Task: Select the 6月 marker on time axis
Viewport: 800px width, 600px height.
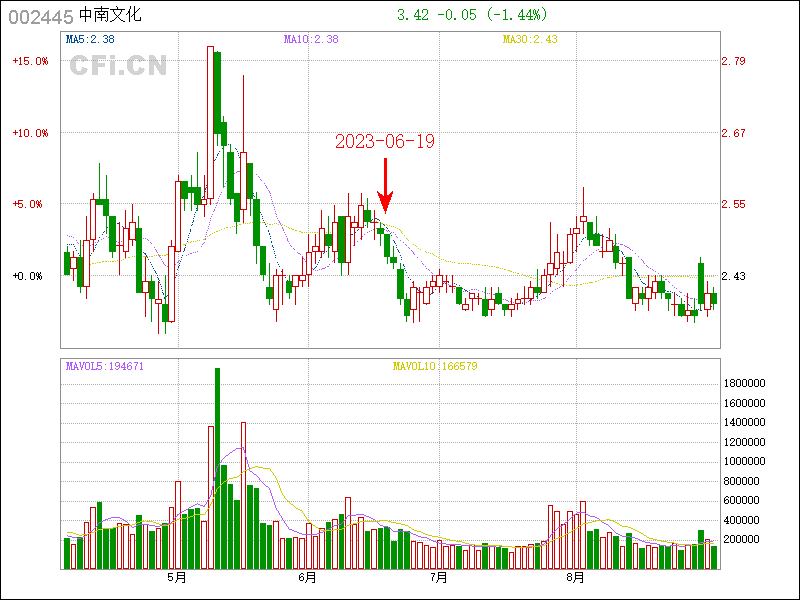Action: click(307, 578)
